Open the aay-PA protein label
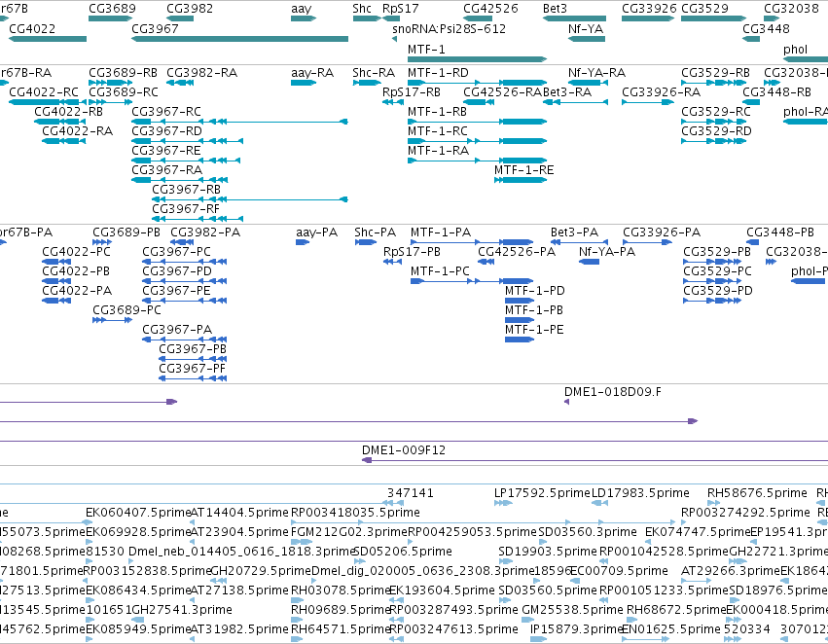 click(316, 233)
